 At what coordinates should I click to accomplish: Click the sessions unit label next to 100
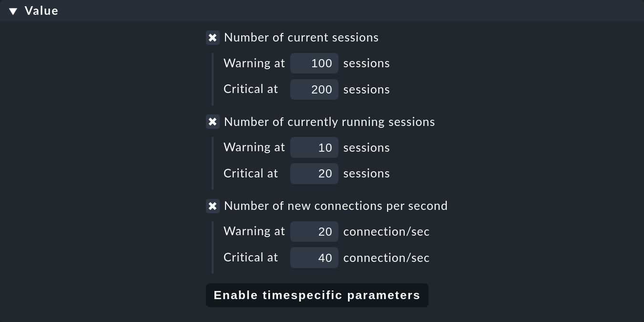coord(367,63)
